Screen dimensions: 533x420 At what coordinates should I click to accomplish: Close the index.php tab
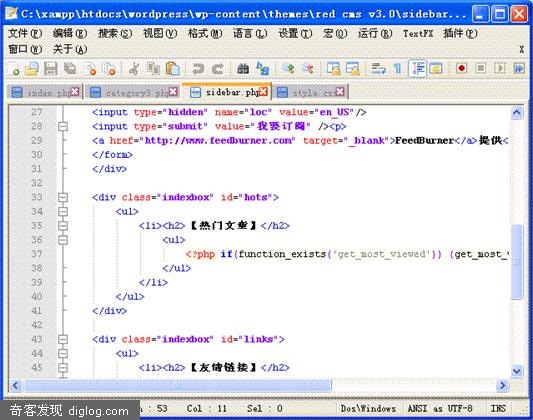click(75, 91)
